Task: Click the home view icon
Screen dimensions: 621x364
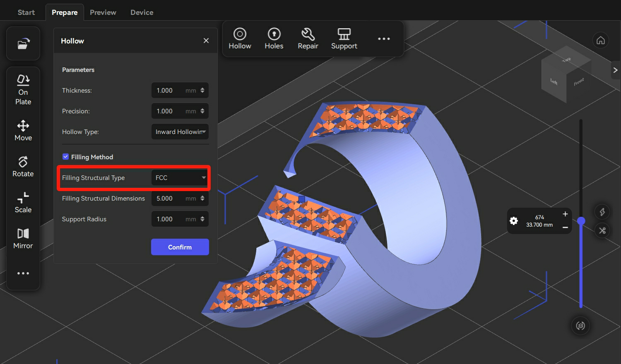Action: pyautogui.click(x=601, y=40)
